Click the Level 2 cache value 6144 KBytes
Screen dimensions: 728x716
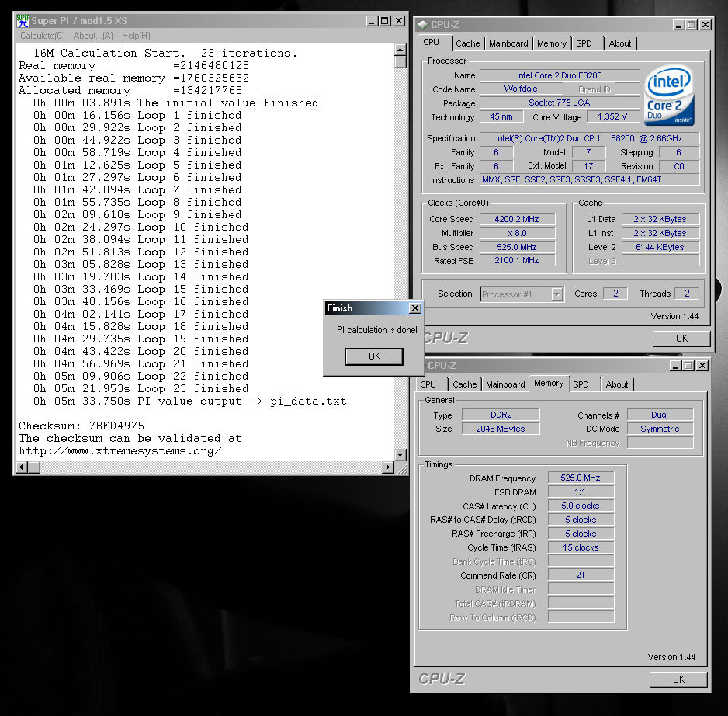(x=660, y=247)
